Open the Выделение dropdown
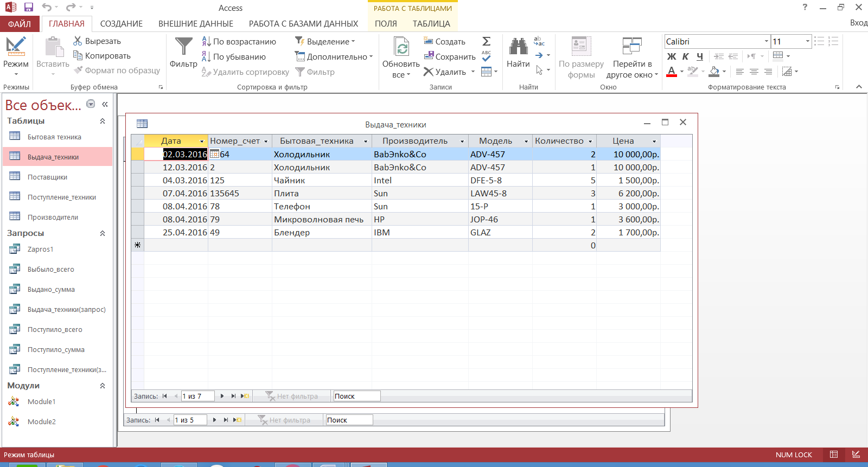This screenshot has width=868, height=467. pyautogui.click(x=325, y=41)
